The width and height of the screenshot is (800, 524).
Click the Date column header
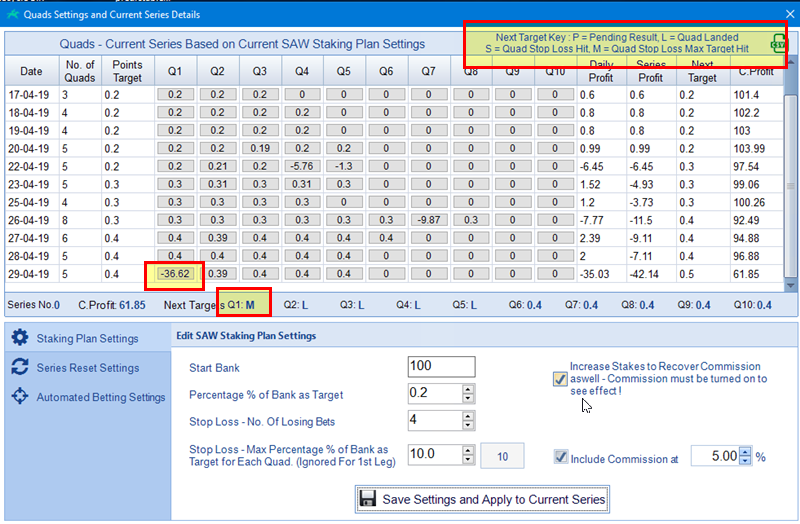(31, 71)
